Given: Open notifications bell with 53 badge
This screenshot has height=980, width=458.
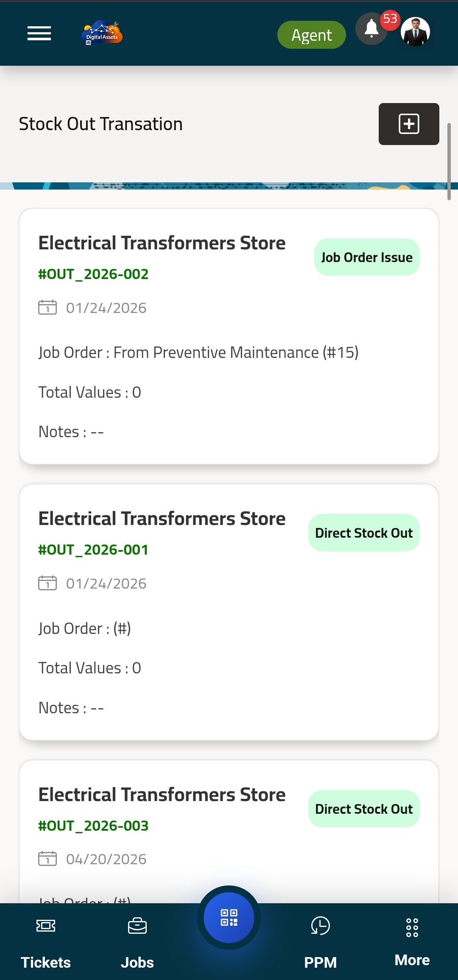Looking at the screenshot, I should pyautogui.click(x=372, y=29).
